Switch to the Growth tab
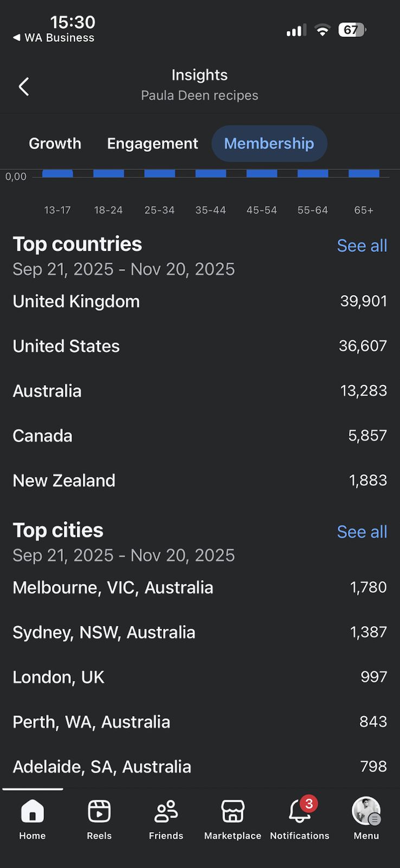Image resolution: width=400 pixels, height=868 pixels. pos(55,144)
